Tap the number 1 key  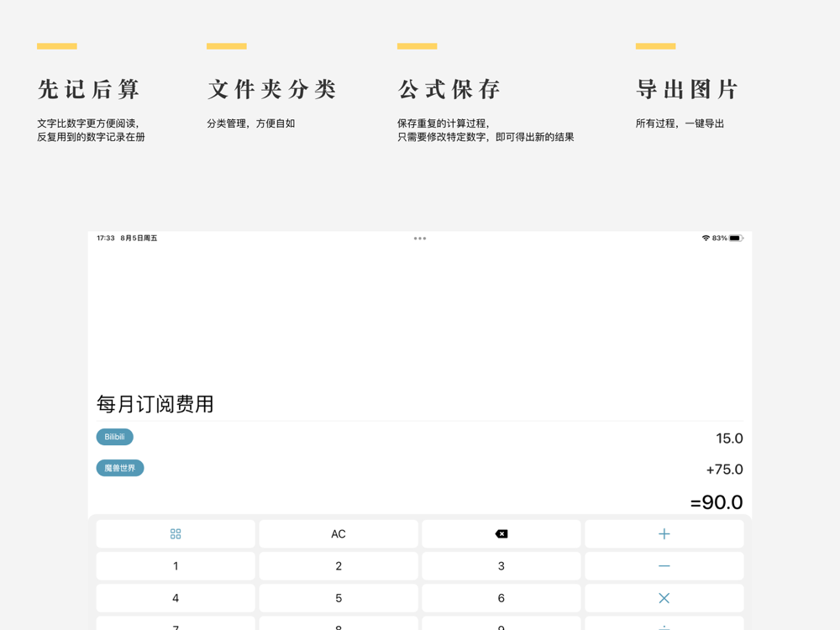(176, 565)
